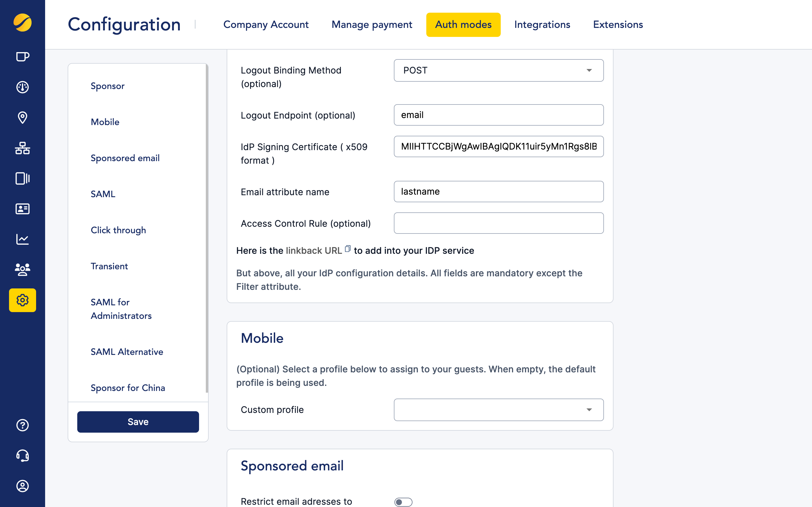Click the Save button
The image size is (812, 507).
[x=138, y=422]
